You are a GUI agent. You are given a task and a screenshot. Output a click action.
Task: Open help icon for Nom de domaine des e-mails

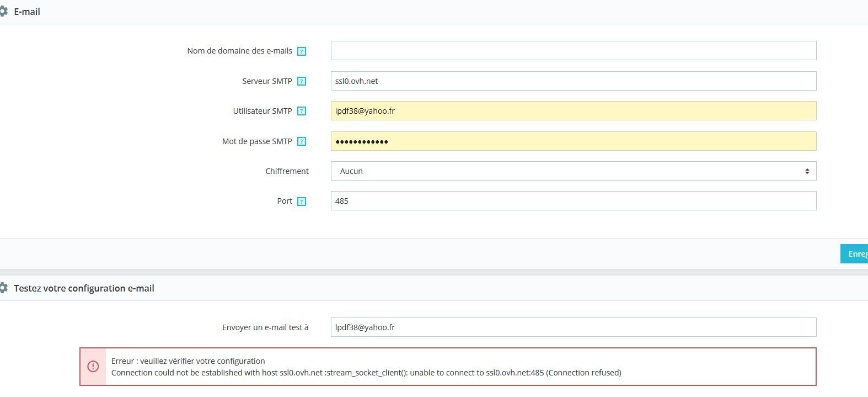point(302,51)
